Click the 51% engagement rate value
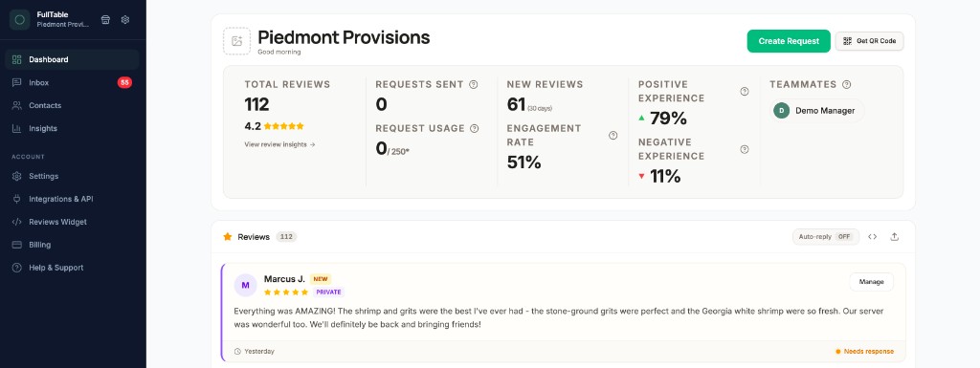Image resolution: width=980 pixels, height=368 pixels. click(523, 162)
